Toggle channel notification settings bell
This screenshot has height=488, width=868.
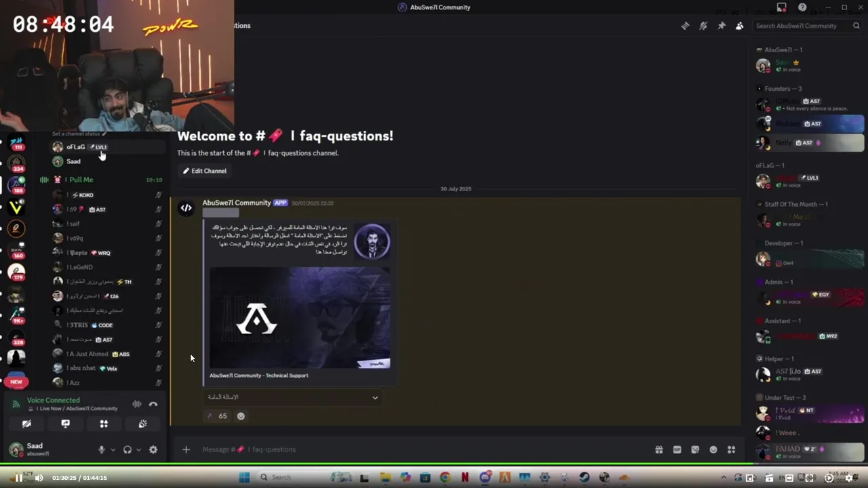click(x=703, y=26)
